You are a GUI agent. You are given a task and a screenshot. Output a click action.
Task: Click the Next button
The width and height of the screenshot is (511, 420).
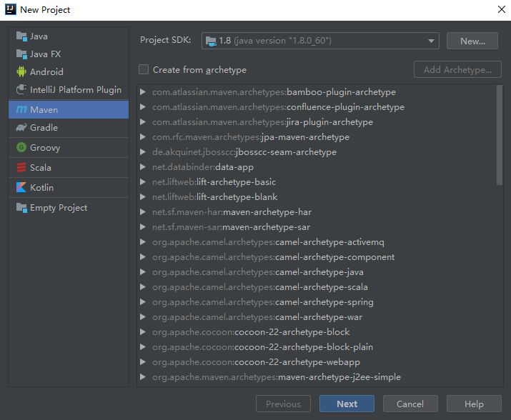347,404
